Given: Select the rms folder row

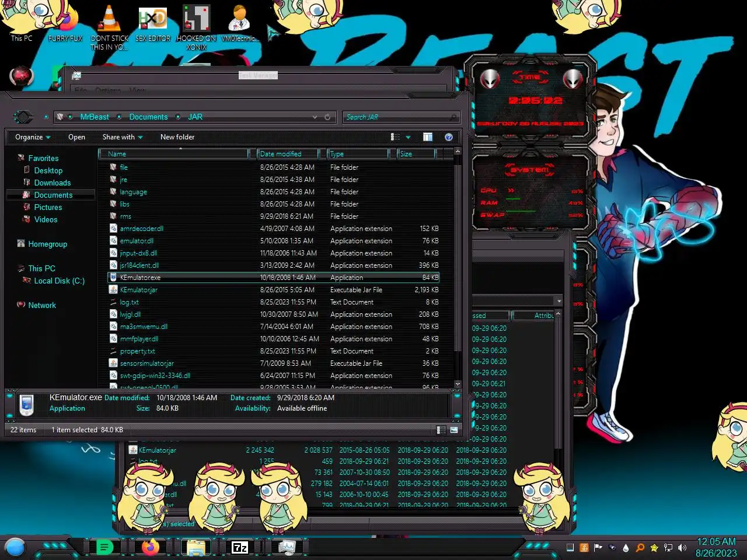Looking at the screenshot, I should coord(274,216).
